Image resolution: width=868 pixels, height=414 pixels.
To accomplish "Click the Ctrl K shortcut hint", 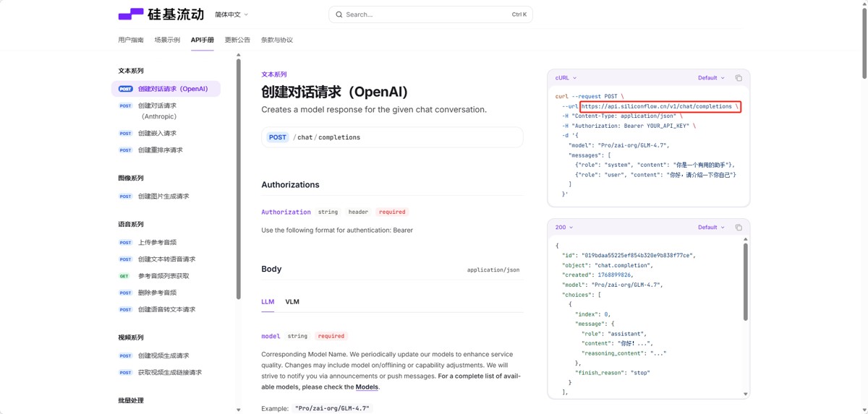I will (x=519, y=14).
